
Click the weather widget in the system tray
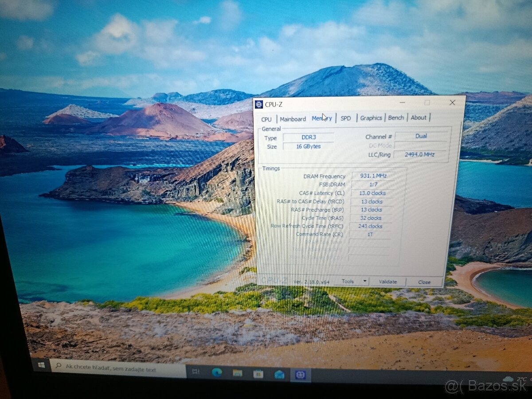pyautogui.click(x=510, y=378)
